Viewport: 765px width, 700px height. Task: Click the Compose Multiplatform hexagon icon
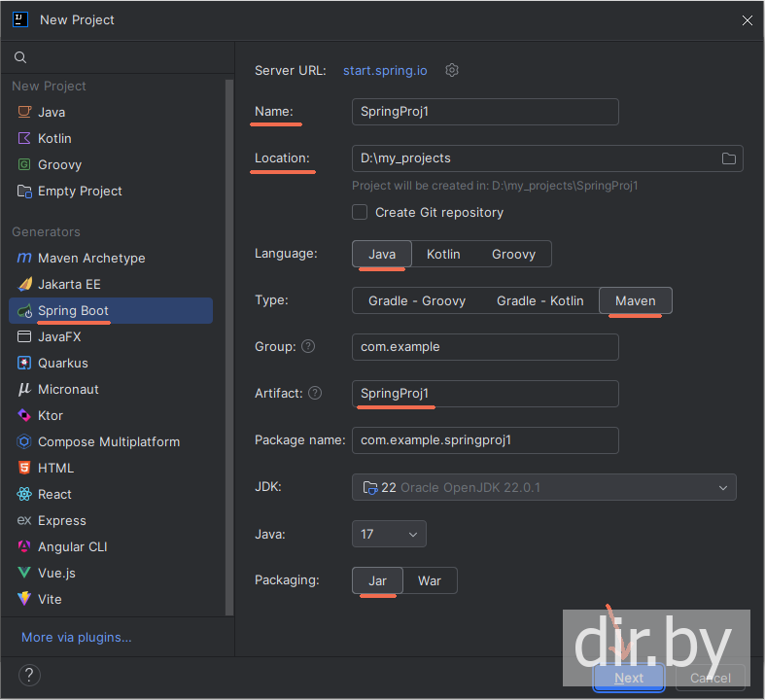[x=24, y=441]
